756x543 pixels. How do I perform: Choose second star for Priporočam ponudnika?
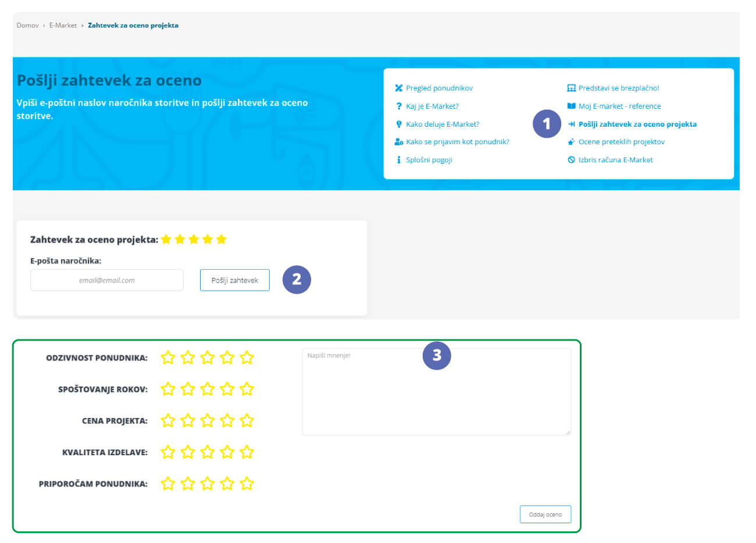(188, 483)
